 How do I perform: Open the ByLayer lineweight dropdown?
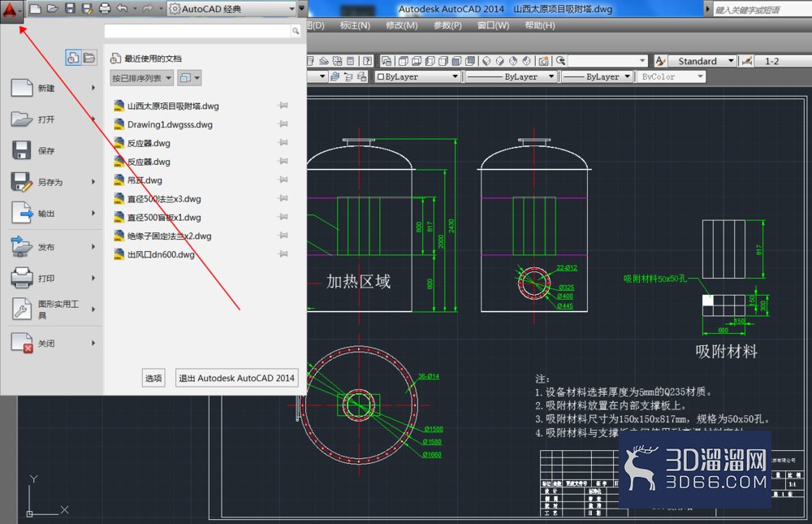[x=597, y=76]
